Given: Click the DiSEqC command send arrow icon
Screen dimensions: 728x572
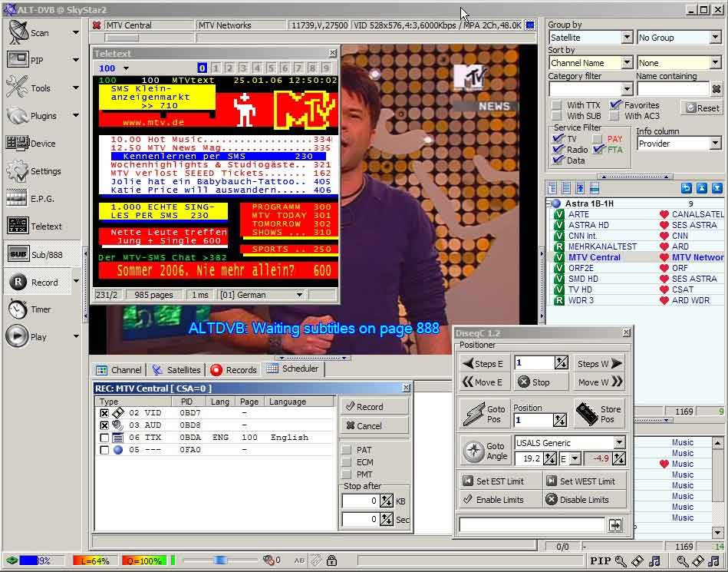Looking at the screenshot, I should tap(614, 525).
